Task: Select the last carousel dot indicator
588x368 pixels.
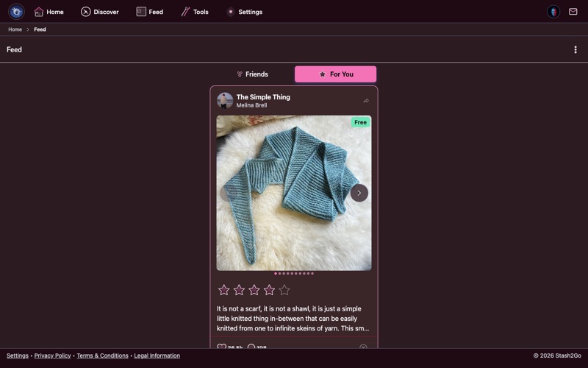Action: (312, 273)
